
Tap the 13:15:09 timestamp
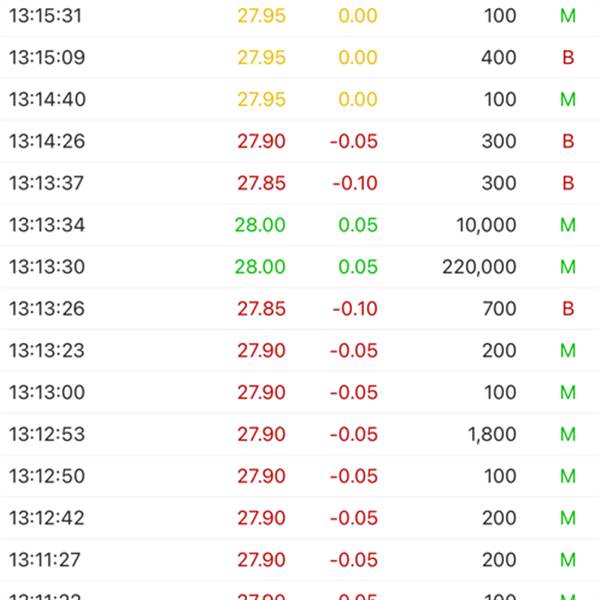pyautogui.click(x=47, y=58)
